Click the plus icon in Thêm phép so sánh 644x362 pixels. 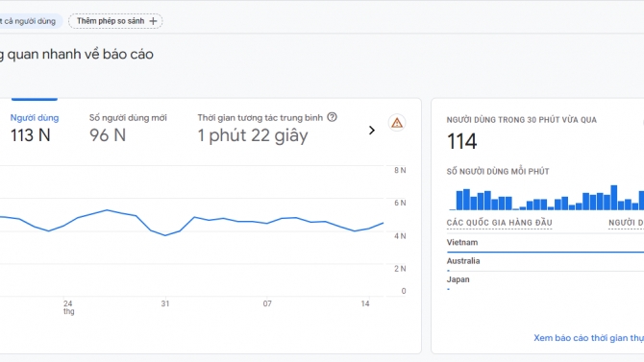[153, 21]
